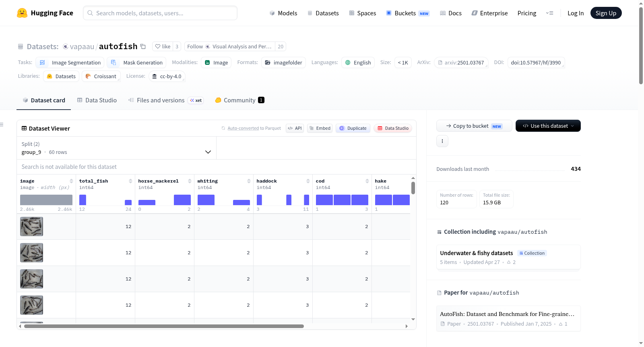This screenshot has width=644, height=347.
Task: Click the Mask Generation task tag
Action: click(x=137, y=62)
